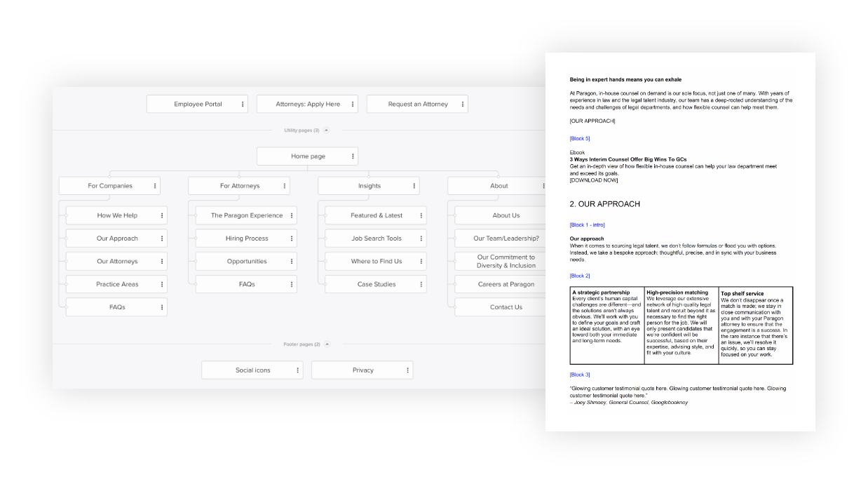Select the Privacy footer node
Image resolution: width=868 pixels, height=484 pixels.
(362, 370)
